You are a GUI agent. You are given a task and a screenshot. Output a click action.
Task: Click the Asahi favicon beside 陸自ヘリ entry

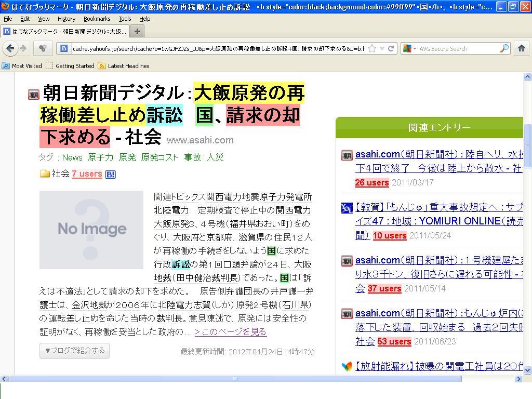(347, 156)
